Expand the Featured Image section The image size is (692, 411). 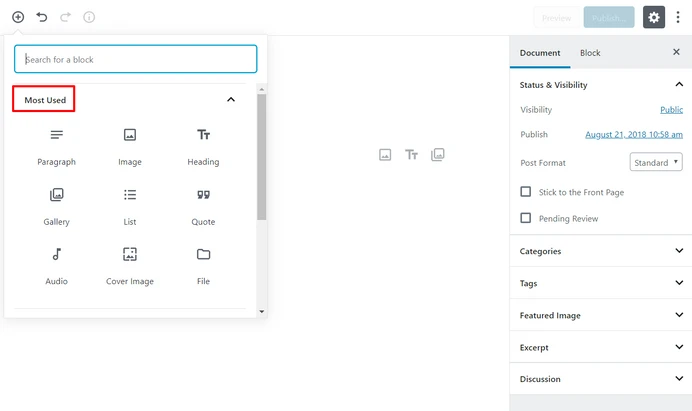click(601, 315)
